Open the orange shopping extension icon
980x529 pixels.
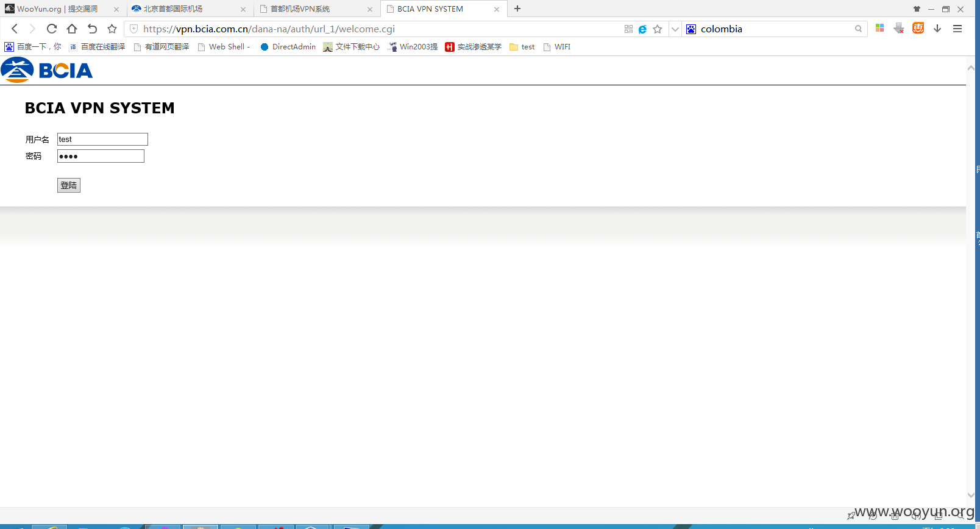click(918, 28)
